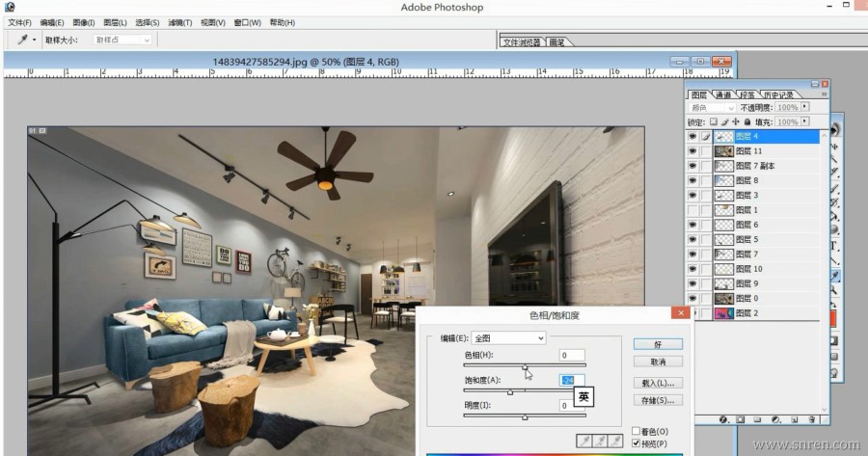Click the delete layer trash icon

(x=812, y=420)
